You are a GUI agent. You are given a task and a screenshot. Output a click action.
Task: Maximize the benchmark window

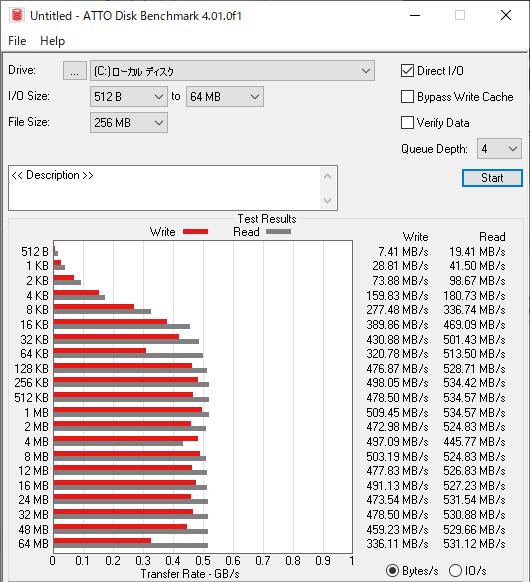[460, 16]
